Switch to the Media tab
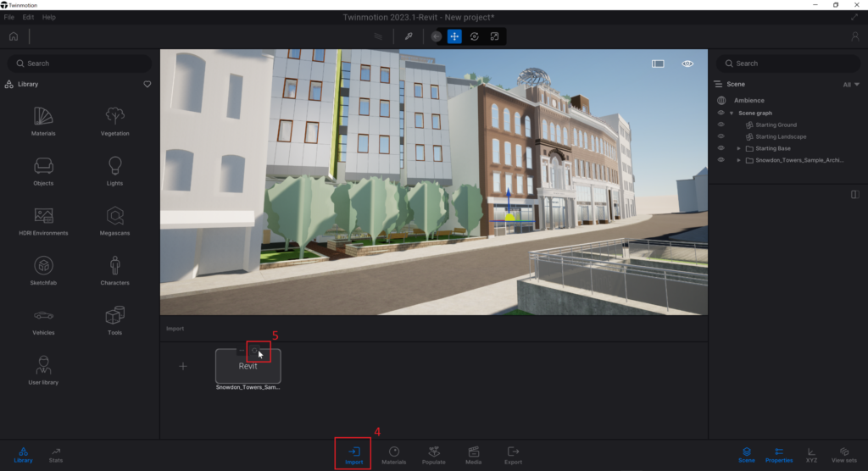This screenshot has width=868, height=471. 473,455
